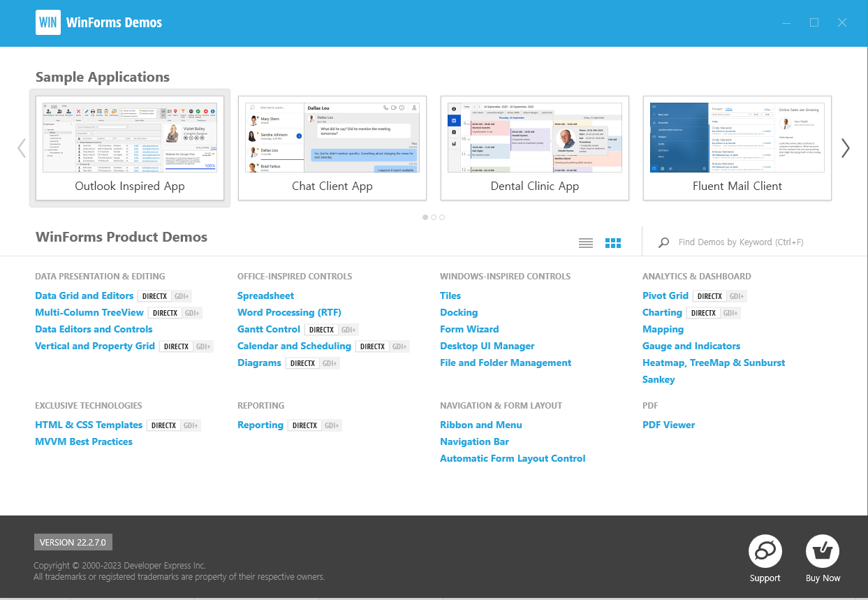Open Mapping demo
Viewport: 868px width, 600px height.
(x=663, y=329)
